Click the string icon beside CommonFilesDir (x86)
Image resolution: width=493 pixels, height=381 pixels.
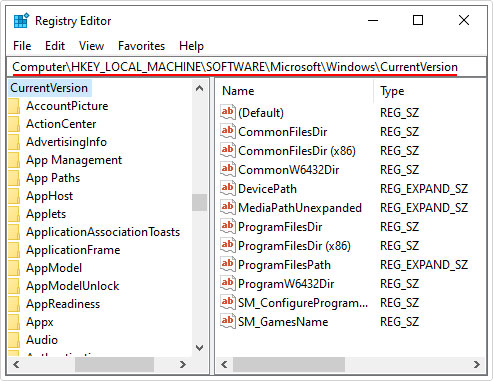click(228, 150)
